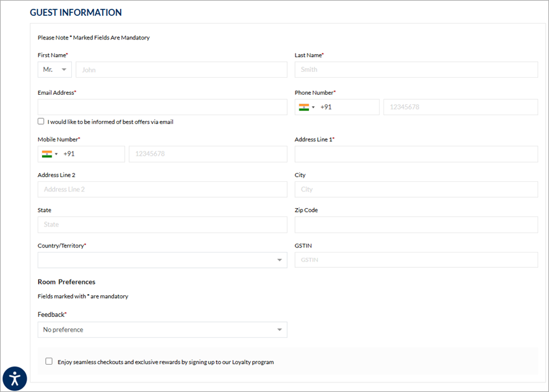Open the accessibility widget icon

(x=15, y=379)
